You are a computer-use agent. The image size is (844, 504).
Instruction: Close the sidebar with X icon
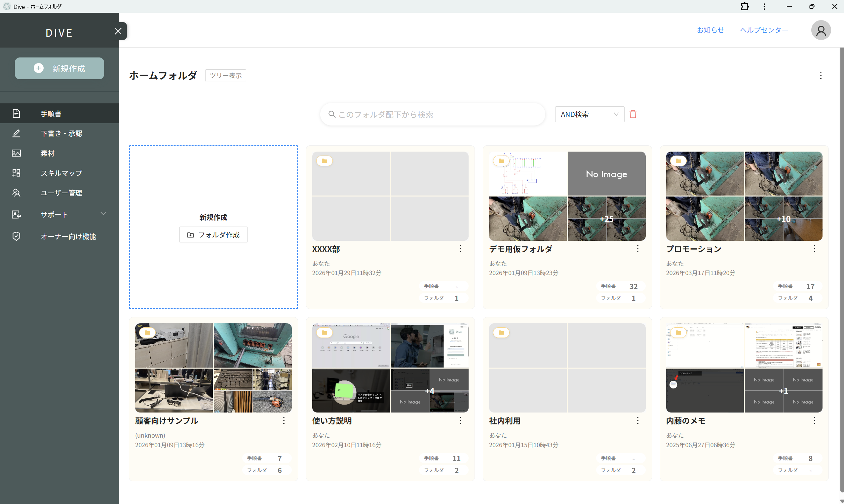(118, 31)
